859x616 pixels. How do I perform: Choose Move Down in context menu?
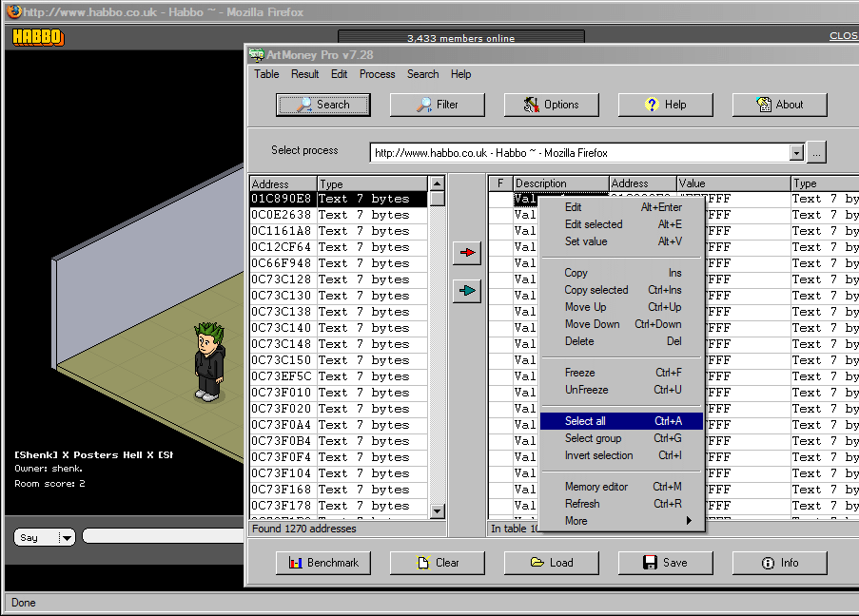[x=622, y=323]
